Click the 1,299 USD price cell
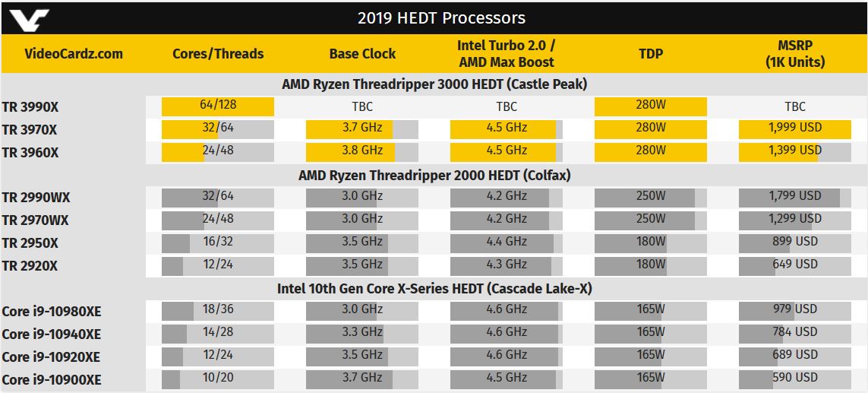Screen dimensions: 868x393 pos(795,220)
